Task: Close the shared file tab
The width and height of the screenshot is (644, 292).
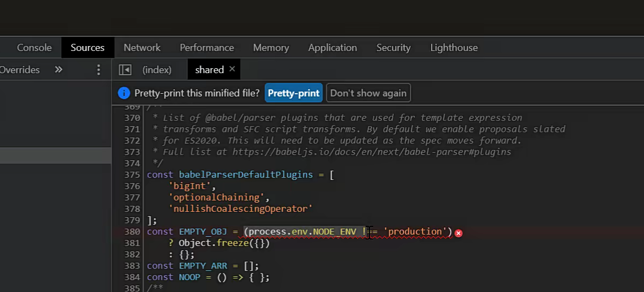Action: (232, 69)
